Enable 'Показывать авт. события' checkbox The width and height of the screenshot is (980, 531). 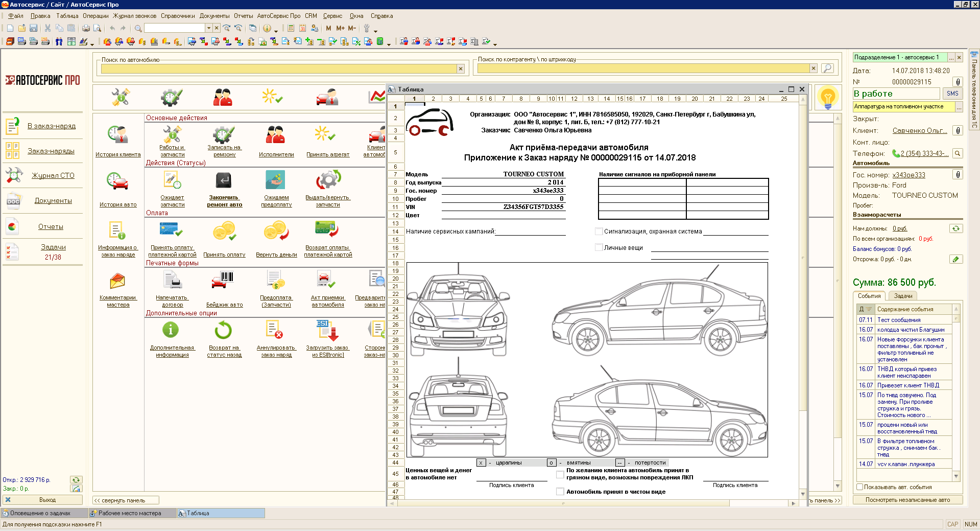point(859,487)
